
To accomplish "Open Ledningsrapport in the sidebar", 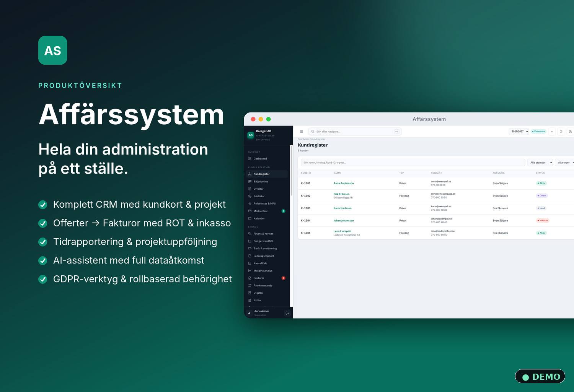I will (x=267, y=256).
